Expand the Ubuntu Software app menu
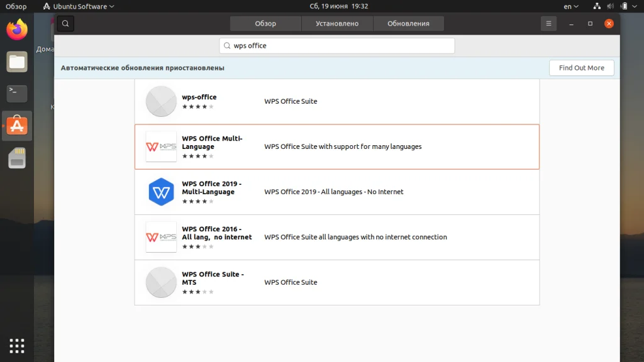This screenshot has width=644, height=362. click(x=79, y=6)
